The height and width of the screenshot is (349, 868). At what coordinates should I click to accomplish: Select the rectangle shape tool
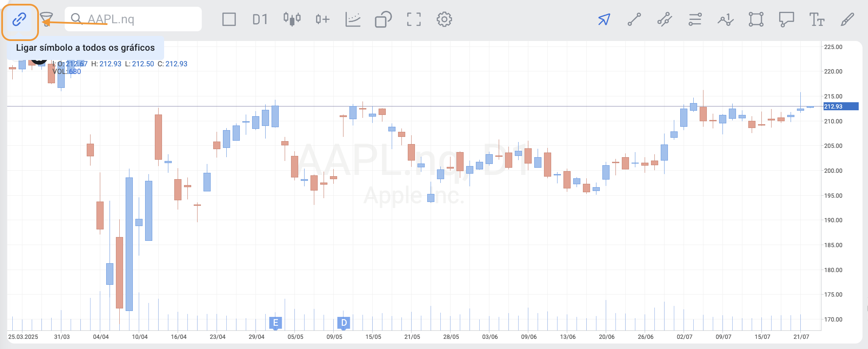(756, 19)
